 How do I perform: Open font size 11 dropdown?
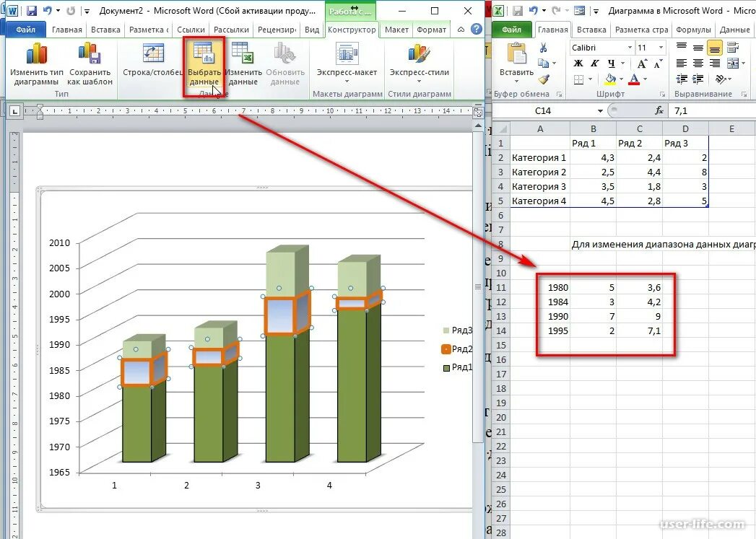tap(661, 47)
